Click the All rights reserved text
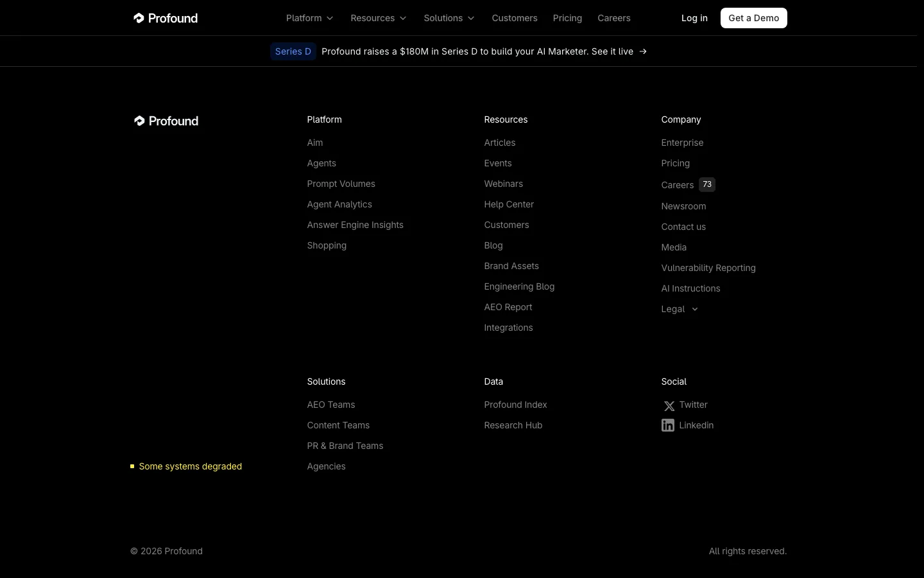This screenshot has width=924, height=578. [x=748, y=551]
